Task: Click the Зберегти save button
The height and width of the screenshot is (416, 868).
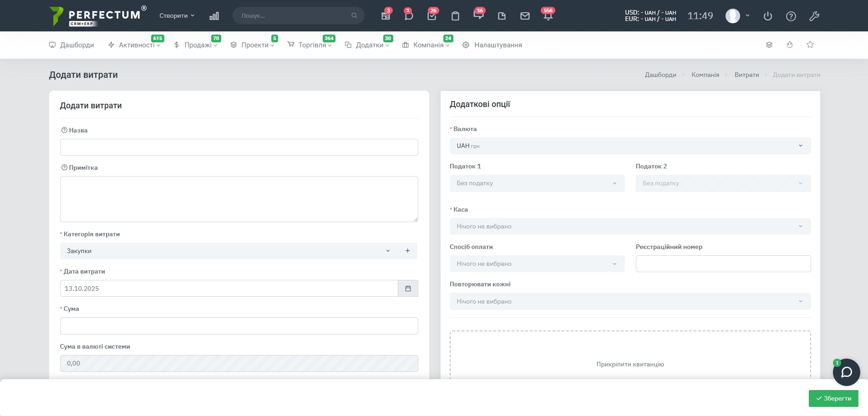Action: [x=833, y=398]
